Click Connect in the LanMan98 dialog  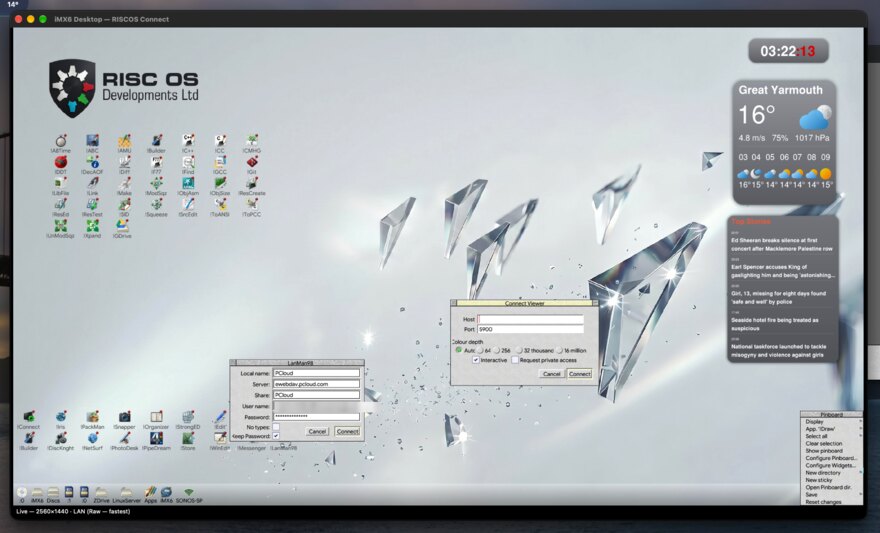[x=347, y=431]
